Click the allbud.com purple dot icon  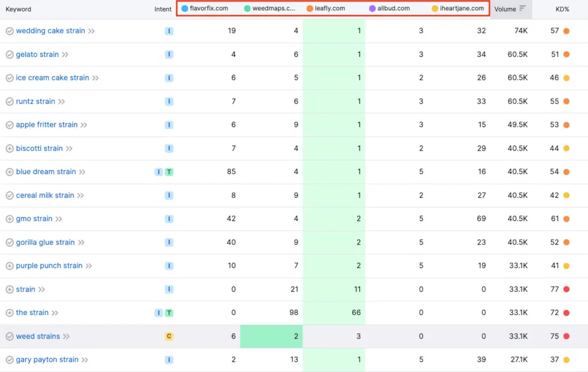point(372,9)
